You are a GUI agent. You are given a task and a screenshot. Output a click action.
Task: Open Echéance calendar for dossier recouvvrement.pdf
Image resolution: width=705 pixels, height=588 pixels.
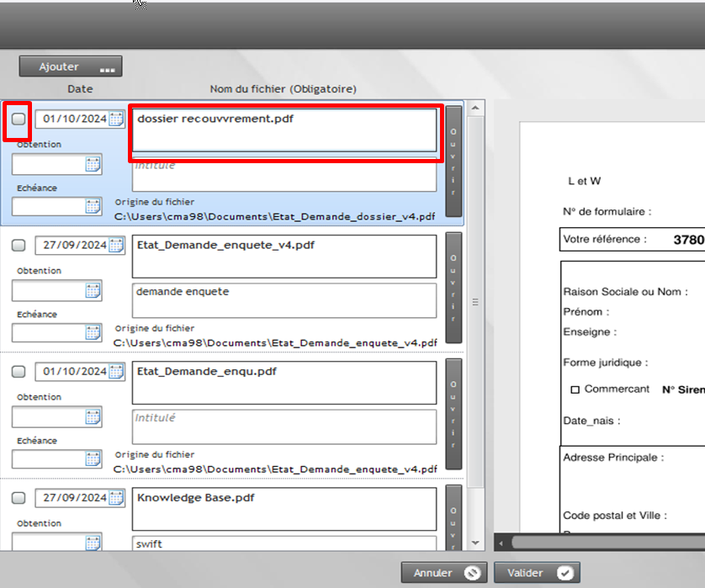pyautogui.click(x=93, y=207)
